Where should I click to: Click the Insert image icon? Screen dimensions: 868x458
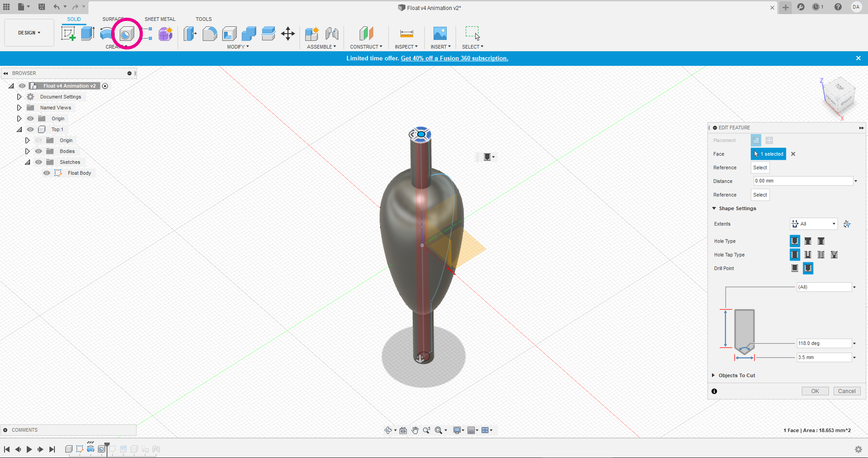(x=440, y=34)
